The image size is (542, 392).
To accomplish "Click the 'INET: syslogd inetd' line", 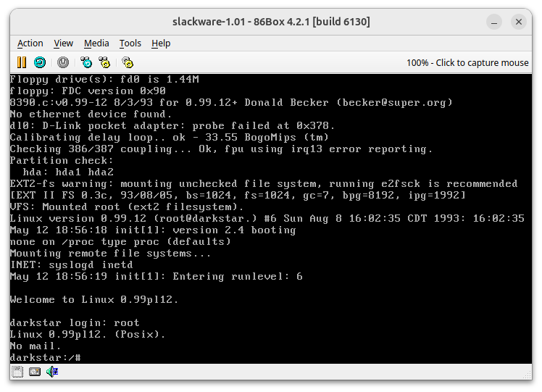I will pyautogui.click(x=71, y=264).
